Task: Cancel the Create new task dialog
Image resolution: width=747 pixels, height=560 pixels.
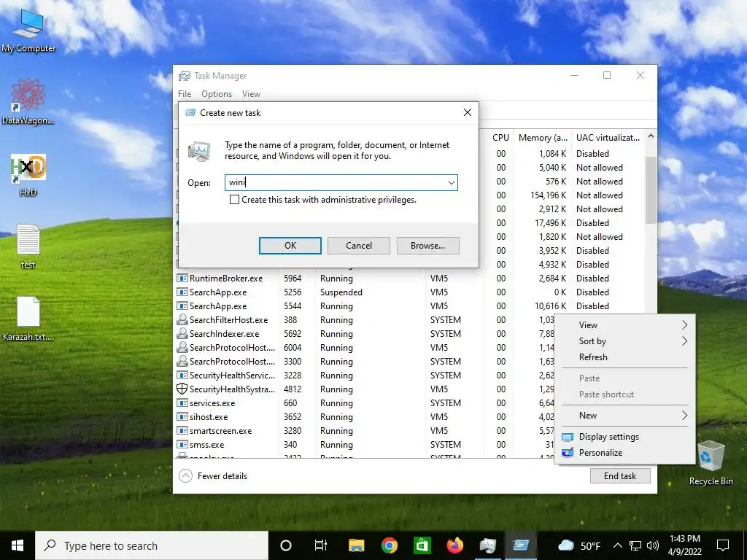Action: [359, 246]
